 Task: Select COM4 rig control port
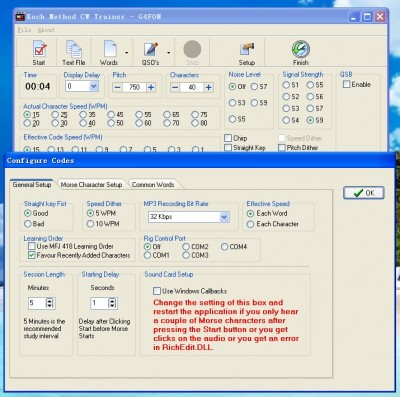[x=225, y=247]
